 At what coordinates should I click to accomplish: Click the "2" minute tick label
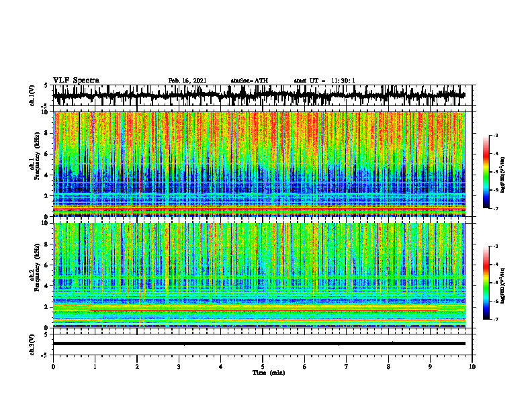pos(137,367)
